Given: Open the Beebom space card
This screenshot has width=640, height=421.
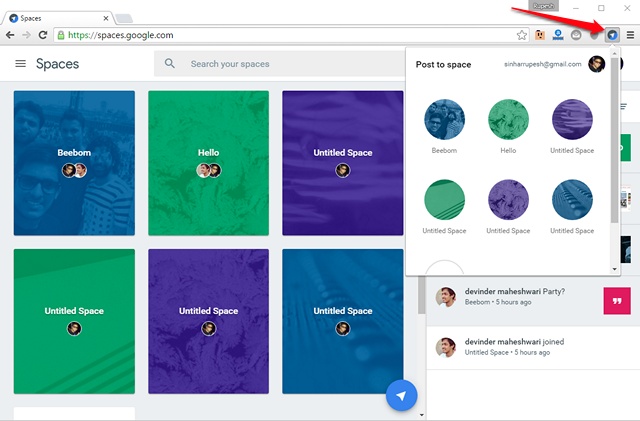Looking at the screenshot, I should 74,163.
